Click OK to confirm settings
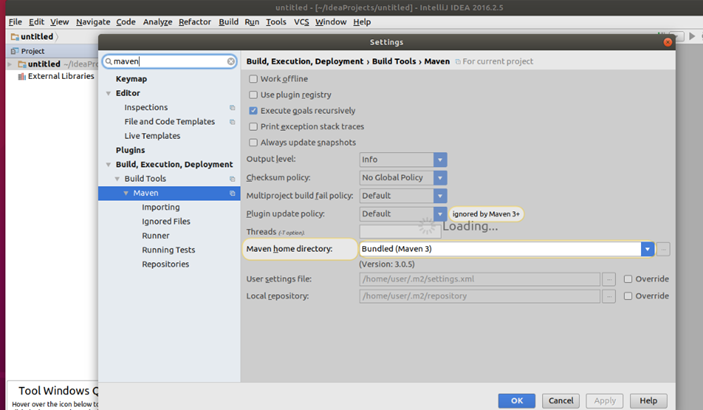 [x=516, y=401]
